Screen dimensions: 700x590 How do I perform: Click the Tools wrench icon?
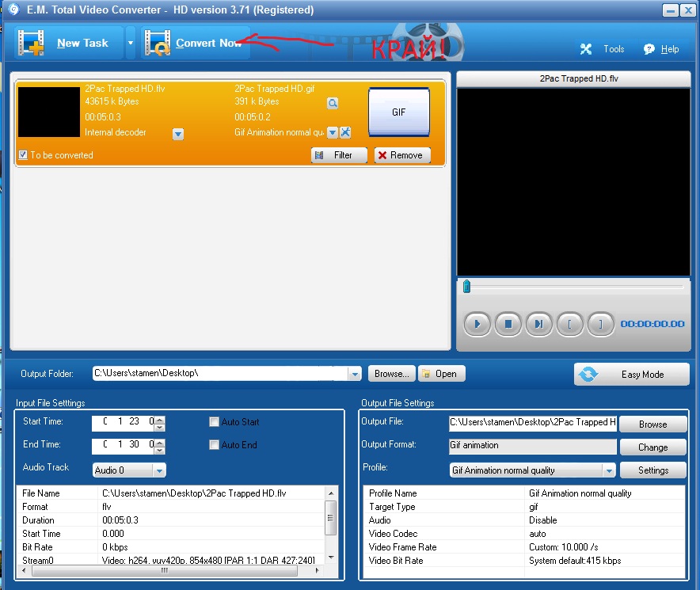pyautogui.click(x=586, y=49)
